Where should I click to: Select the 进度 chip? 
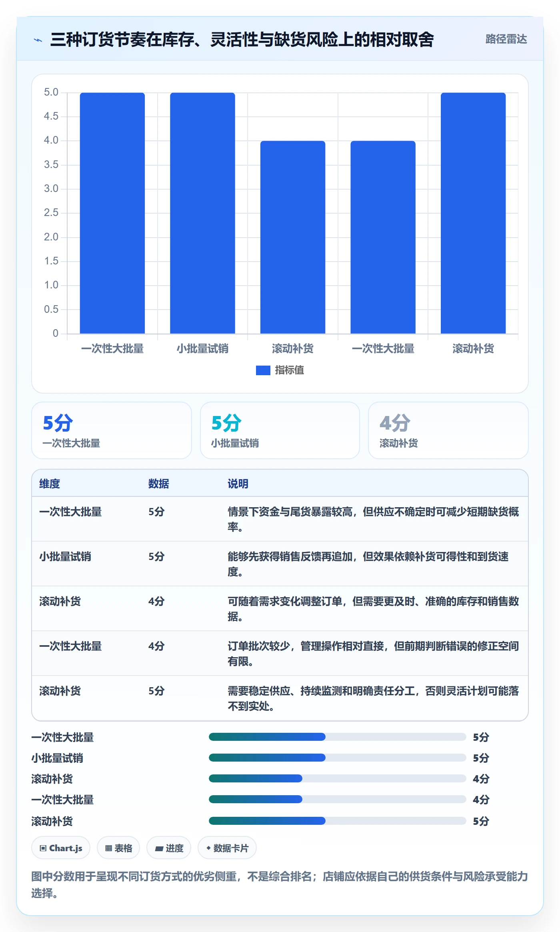[169, 848]
